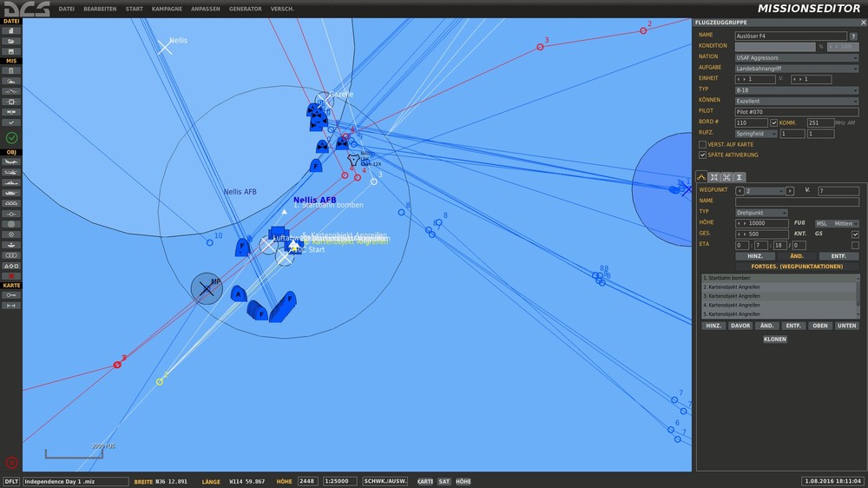Open the NATION dropdown USAF Aggressors
This screenshot has height=488, width=868.
click(x=797, y=57)
